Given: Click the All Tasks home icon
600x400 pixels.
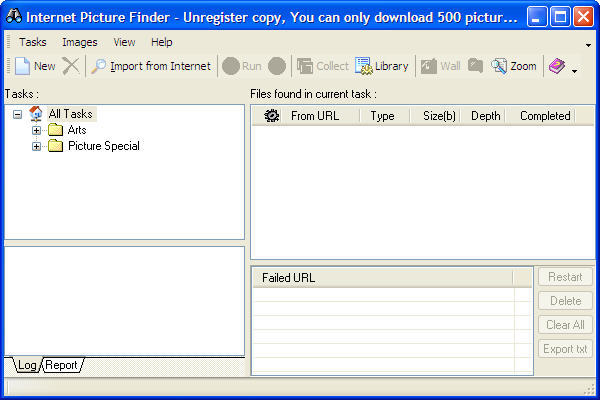Looking at the screenshot, I should 36,114.
